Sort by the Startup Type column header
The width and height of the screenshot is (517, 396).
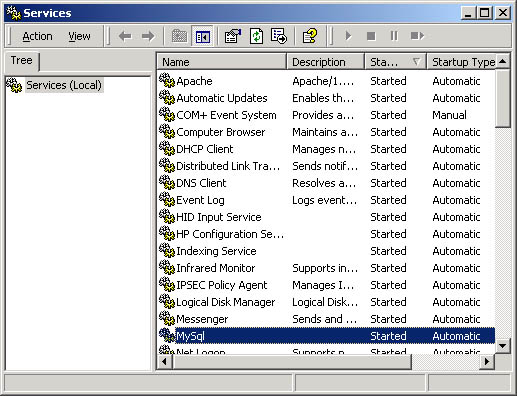point(462,62)
